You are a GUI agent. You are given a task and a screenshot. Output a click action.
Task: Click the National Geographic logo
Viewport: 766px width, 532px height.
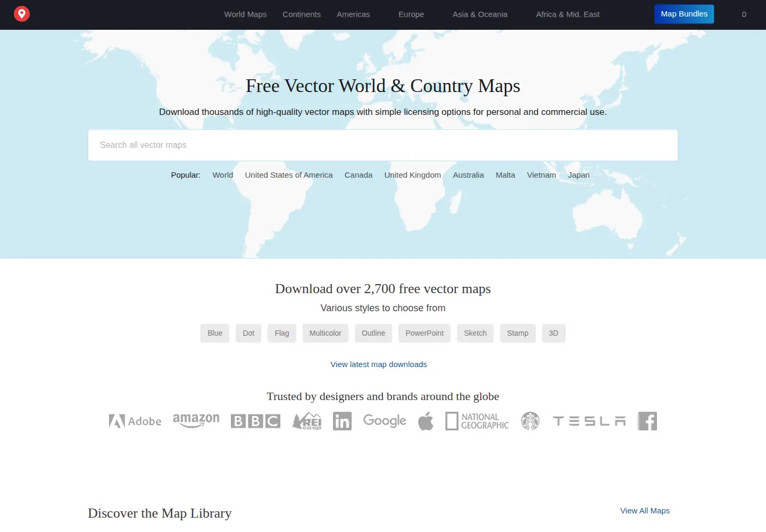477,421
